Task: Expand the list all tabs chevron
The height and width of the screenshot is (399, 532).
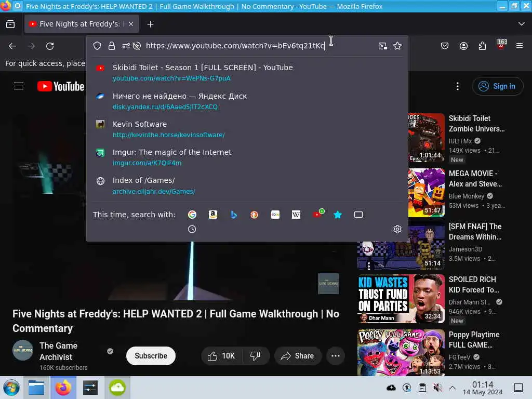Action: click(x=521, y=24)
